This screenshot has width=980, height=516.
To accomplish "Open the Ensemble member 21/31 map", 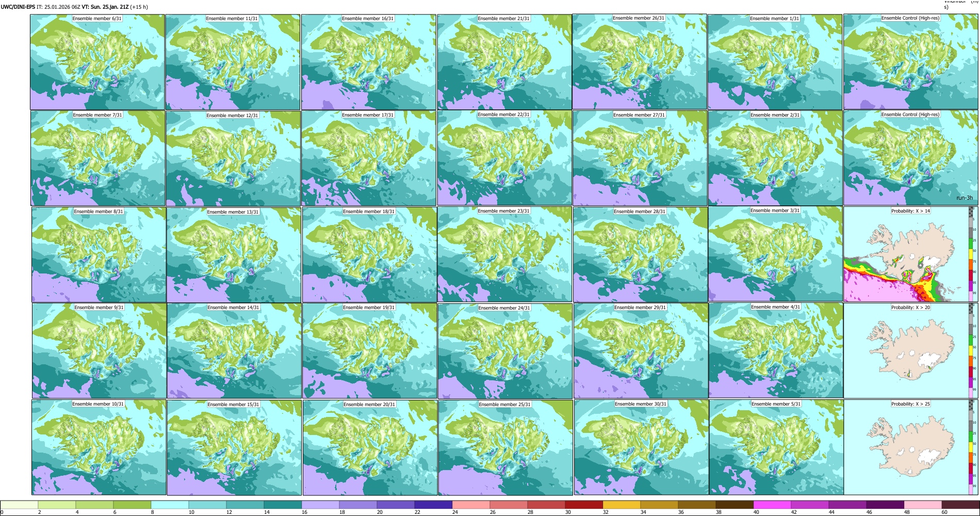I will (x=504, y=62).
